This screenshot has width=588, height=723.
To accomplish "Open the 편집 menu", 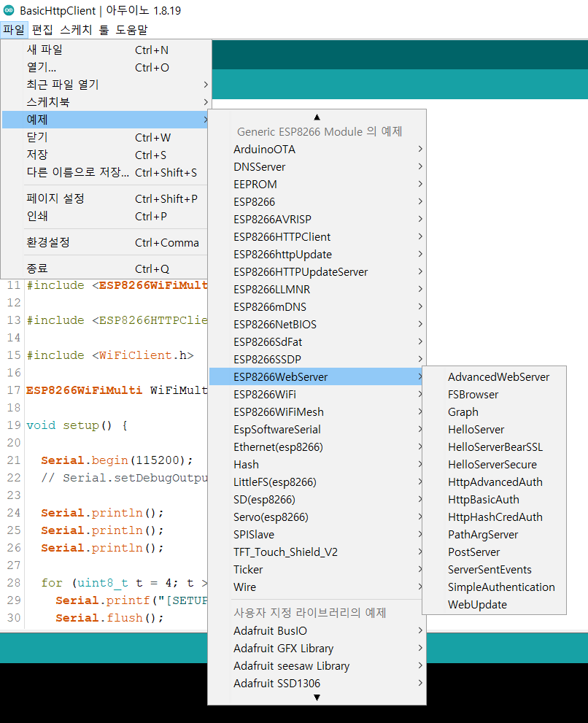I will (x=42, y=30).
